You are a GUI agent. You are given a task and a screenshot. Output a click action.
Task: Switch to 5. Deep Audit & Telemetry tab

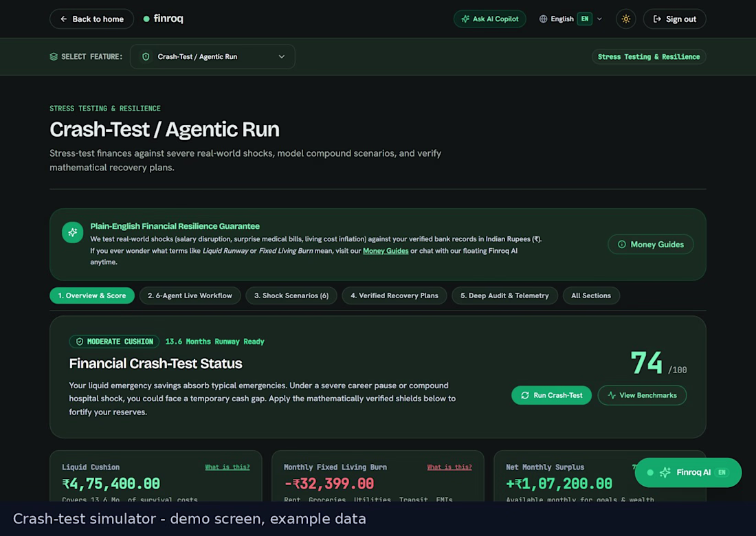[504, 295]
